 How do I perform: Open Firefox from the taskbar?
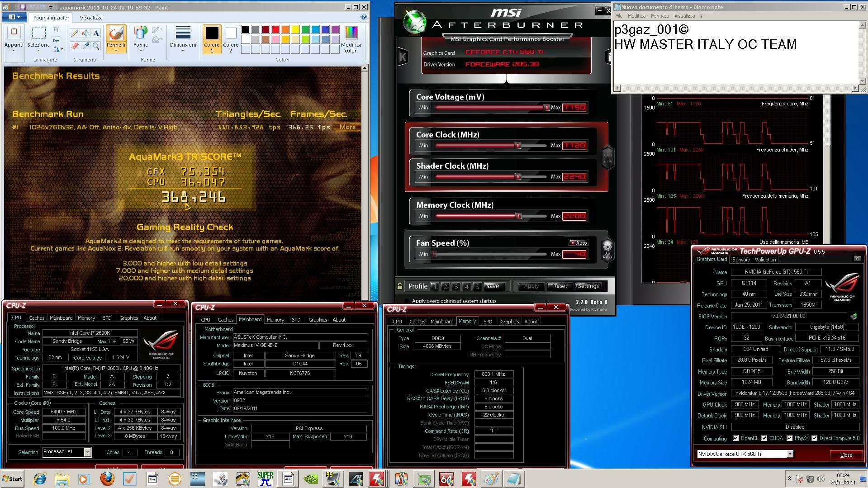point(107,479)
